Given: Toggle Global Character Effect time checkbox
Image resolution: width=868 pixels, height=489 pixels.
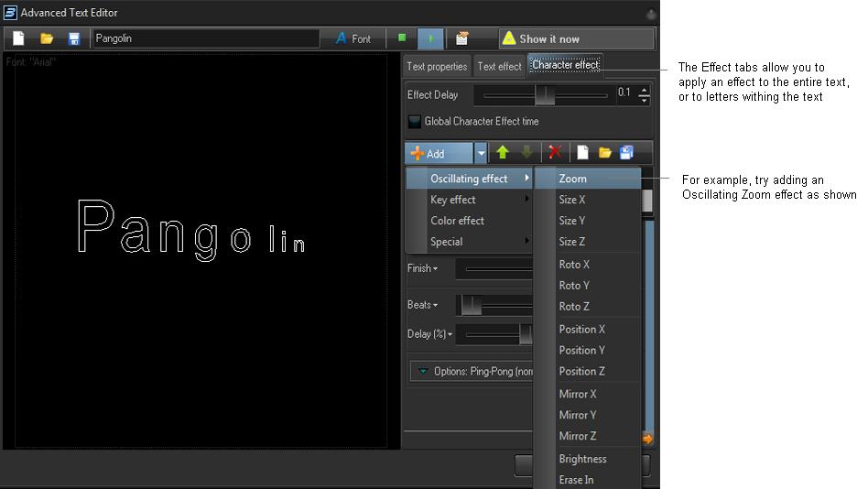Looking at the screenshot, I should coord(415,121).
